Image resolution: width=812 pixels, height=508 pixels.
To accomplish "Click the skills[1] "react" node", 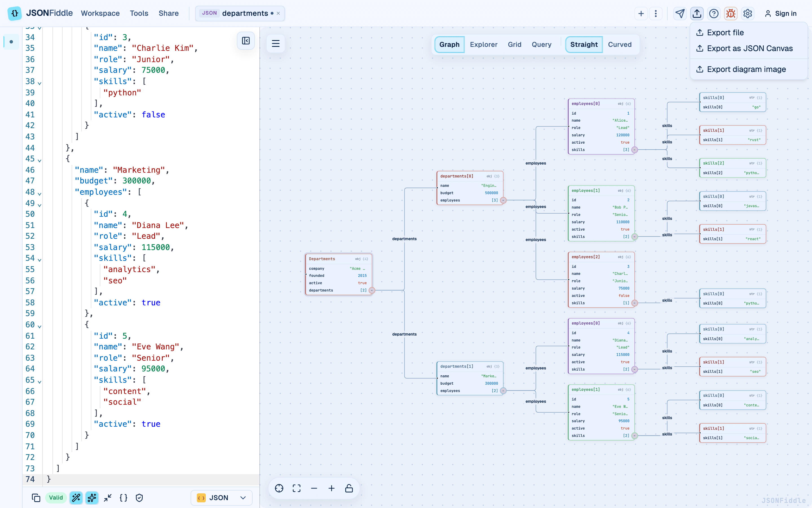I will tap(732, 234).
